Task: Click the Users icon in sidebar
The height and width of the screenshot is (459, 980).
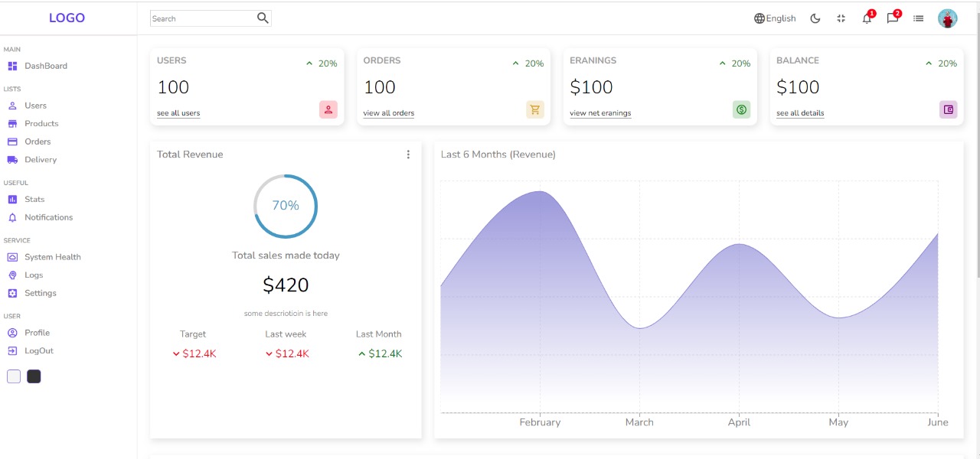Action: pos(12,106)
